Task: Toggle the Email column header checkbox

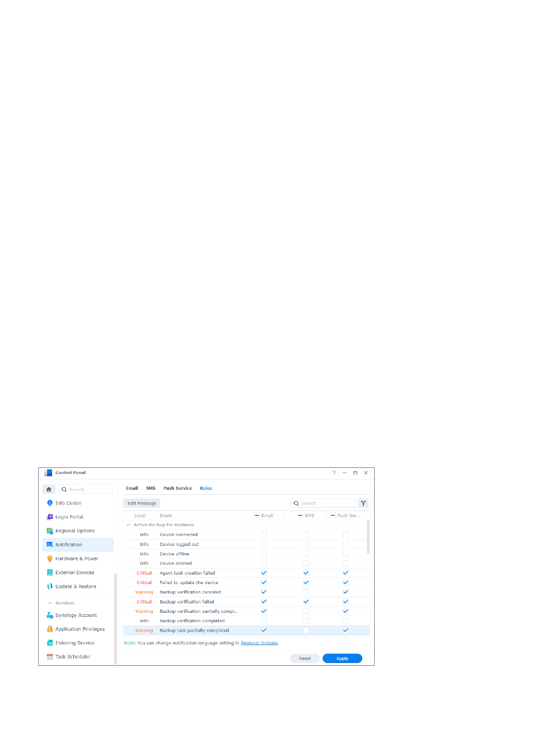Action: coord(257,515)
